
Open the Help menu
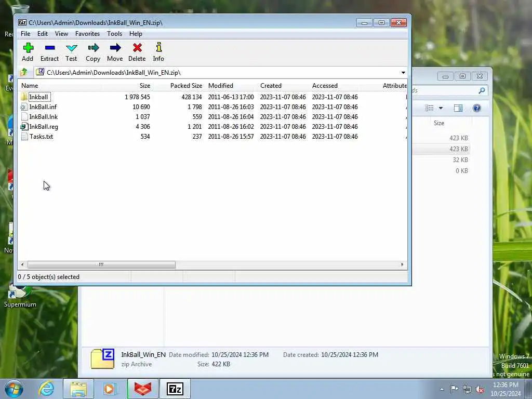(136, 34)
